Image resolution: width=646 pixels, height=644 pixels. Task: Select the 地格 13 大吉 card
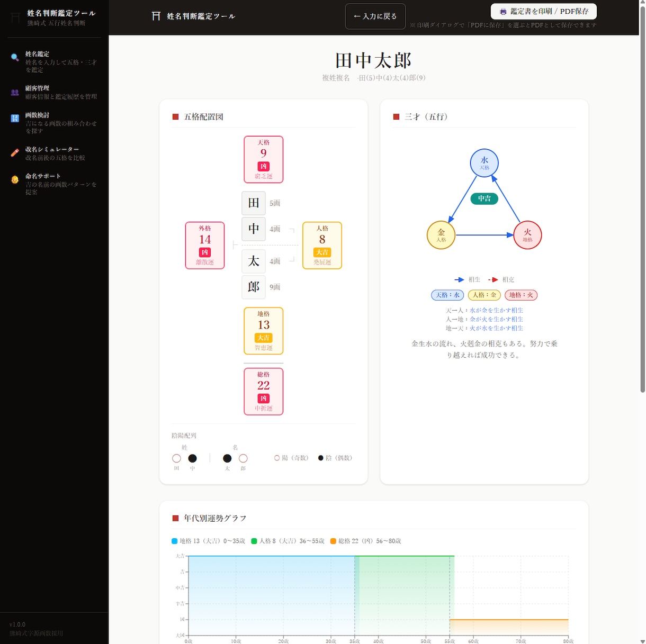click(264, 331)
